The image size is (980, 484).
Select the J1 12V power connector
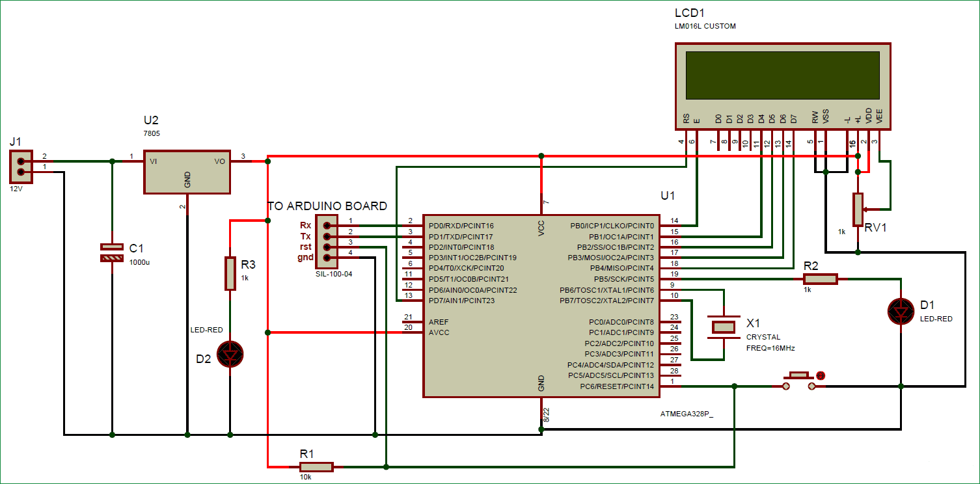21,167
